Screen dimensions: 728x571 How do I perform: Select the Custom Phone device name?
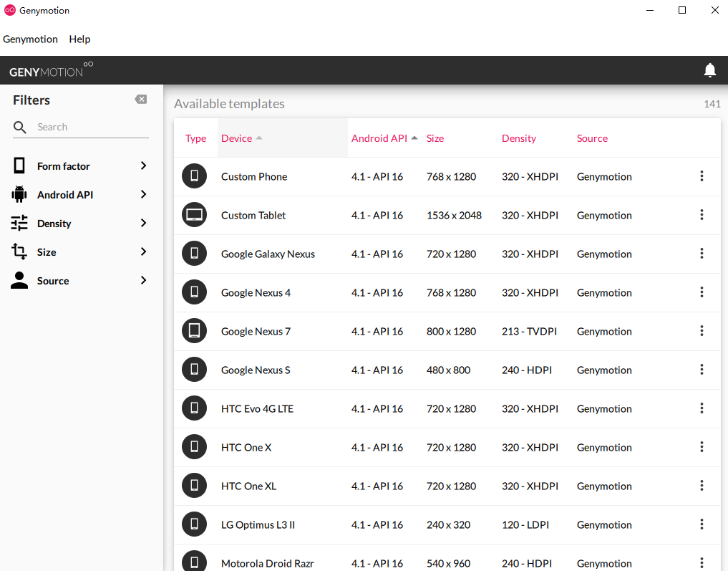pos(254,176)
